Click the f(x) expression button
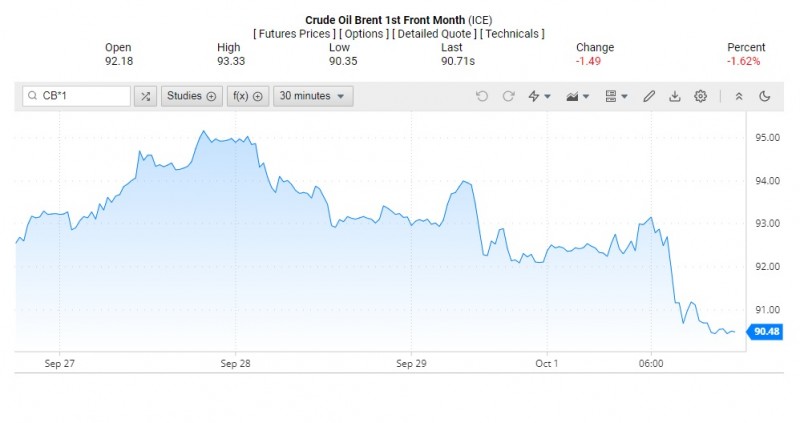This screenshot has height=423, width=800. [247, 96]
